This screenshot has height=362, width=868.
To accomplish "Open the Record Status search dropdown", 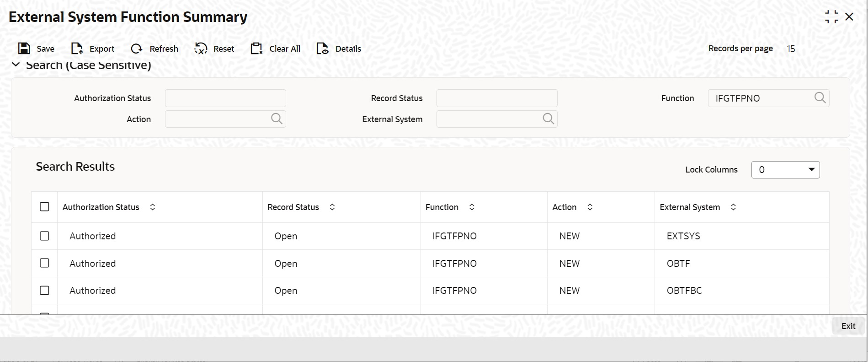I will 497,98.
